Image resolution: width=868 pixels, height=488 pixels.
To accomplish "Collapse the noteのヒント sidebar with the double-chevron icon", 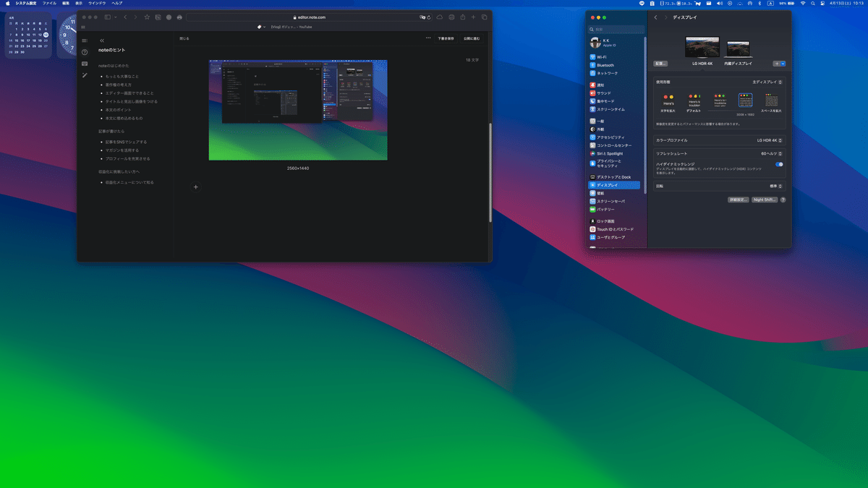I will [x=102, y=40].
